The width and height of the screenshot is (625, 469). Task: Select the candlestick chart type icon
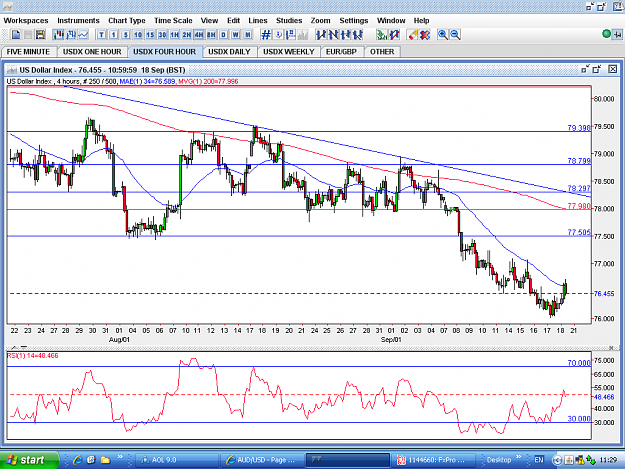point(59,35)
